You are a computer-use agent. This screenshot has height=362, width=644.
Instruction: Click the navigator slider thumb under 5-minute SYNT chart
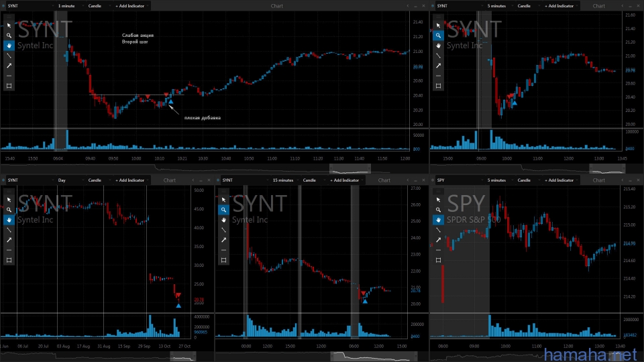(607, 169)
